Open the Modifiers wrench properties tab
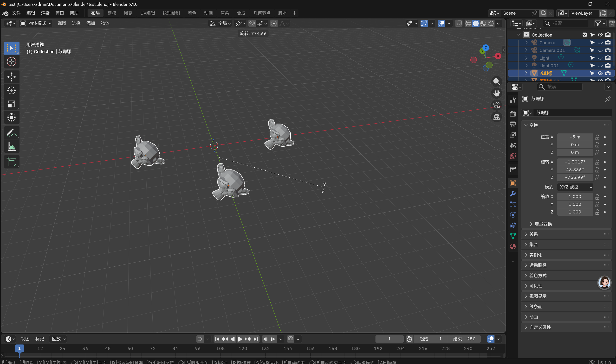This screenshot has width=616, height=364. 513,194
